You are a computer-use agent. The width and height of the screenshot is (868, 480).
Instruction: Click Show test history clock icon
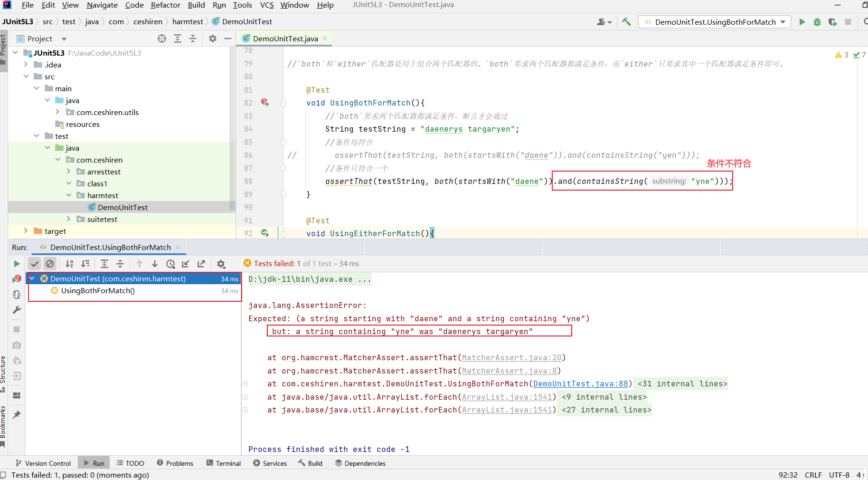(170, 264)
